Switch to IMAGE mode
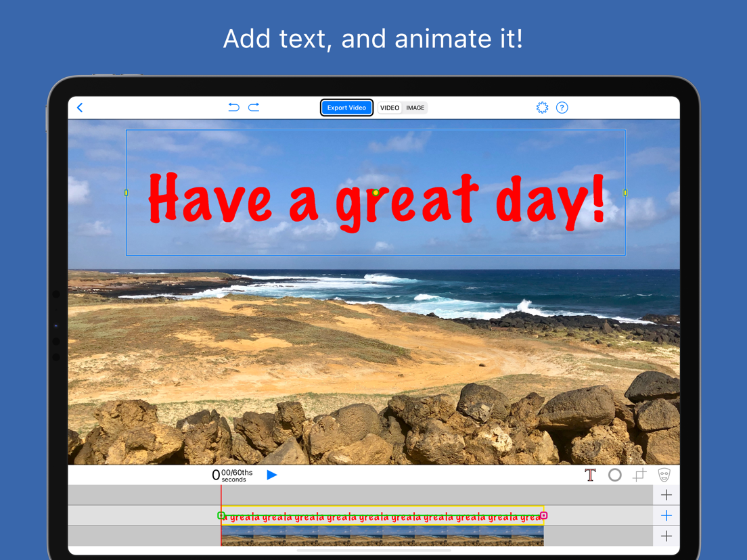The image size is (747, 560). point(415,108)
